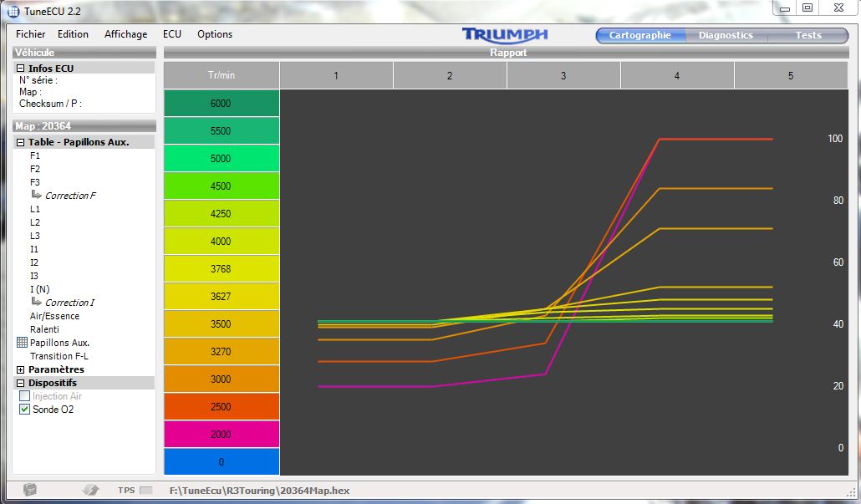
Task: Click the Rapport column header 3
Action: pyautogui.click(x=563, y=75)
